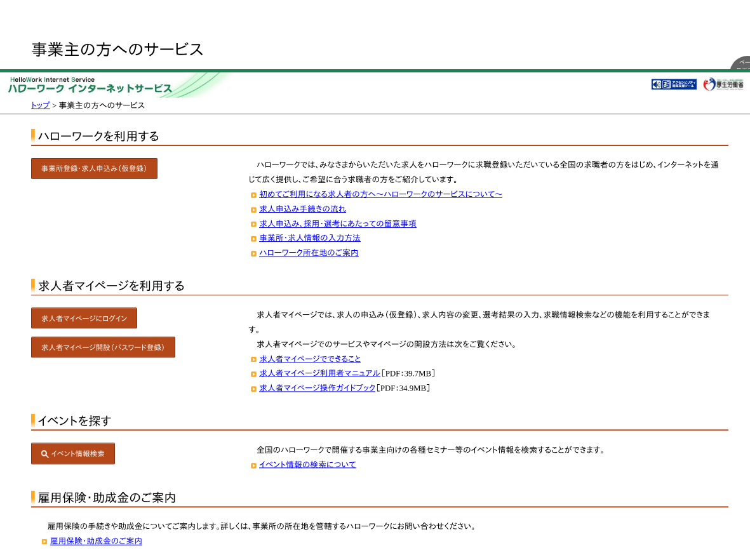
Task: Click 求人者マイページにログイン button
Action: click(x=84, y=318)
